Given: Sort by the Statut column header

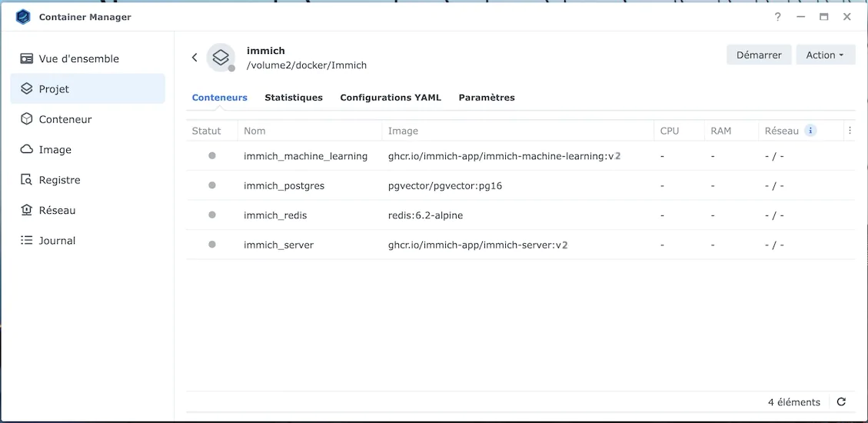Looking at the screenshot, I should click(x=207, y=131).
